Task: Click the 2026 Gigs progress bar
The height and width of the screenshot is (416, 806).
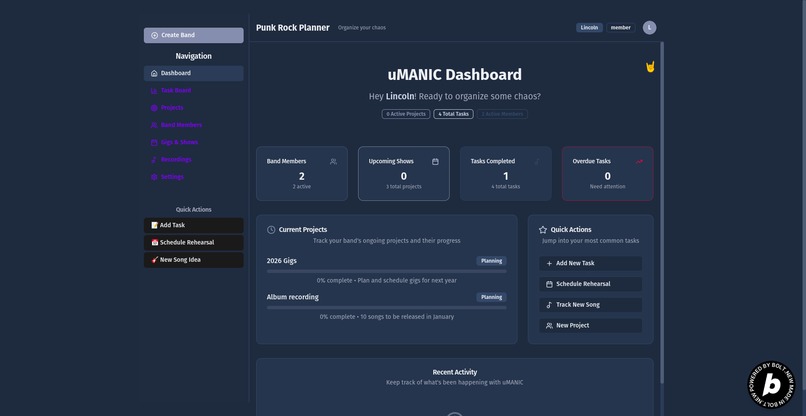Action: 387,271
